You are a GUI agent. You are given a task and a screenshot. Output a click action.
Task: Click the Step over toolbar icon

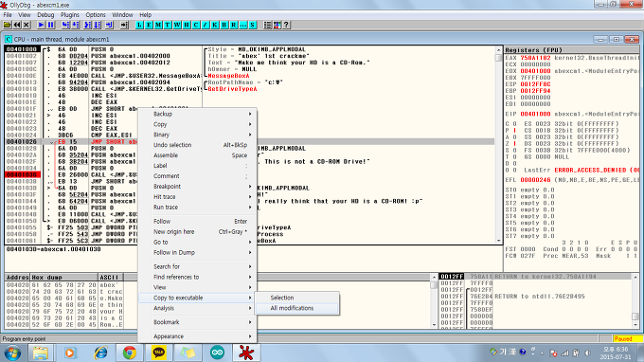click(x=76, y=25)
